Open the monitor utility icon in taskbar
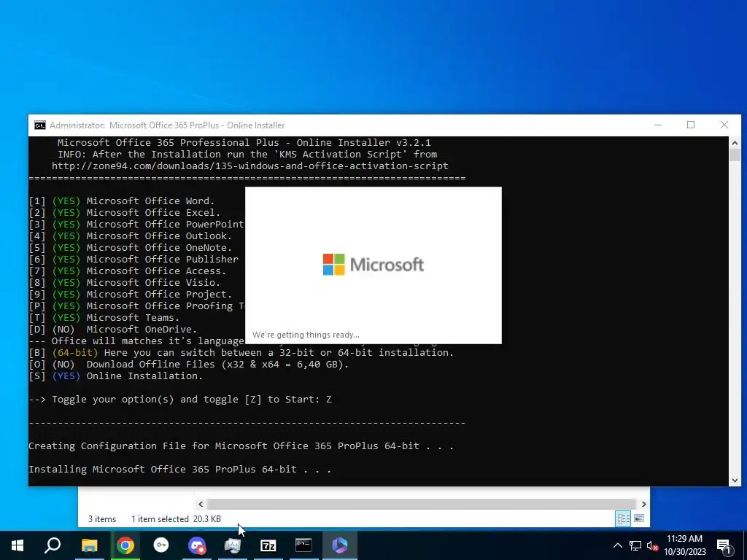747x560 pixels. tap(233, 545)
